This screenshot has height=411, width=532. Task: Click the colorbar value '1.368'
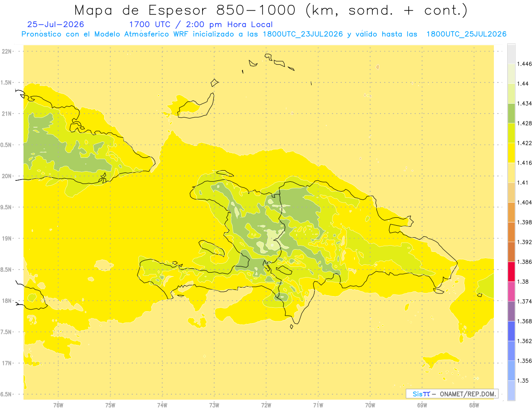pyautogui.click(x=525, y=321)
